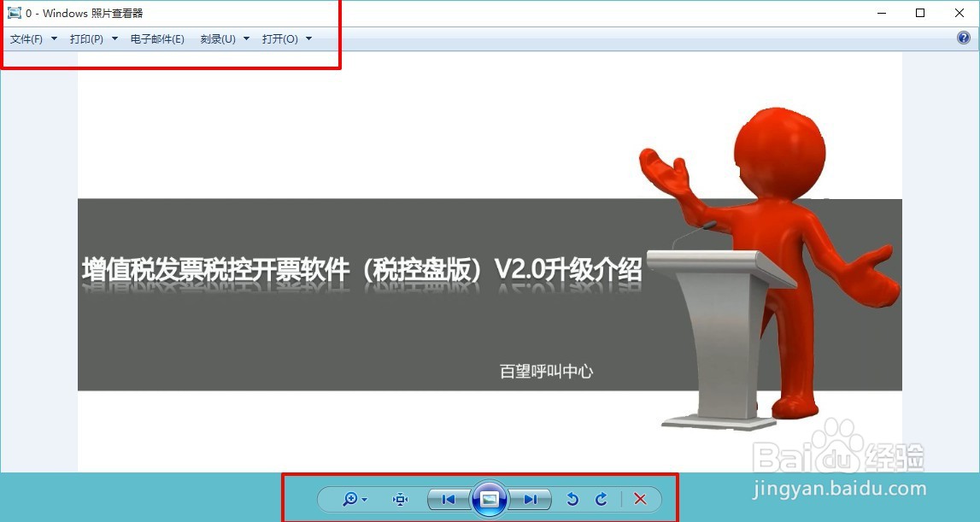Go to the next picture
This screenshot has height=522, width=980.
(530, 499)
